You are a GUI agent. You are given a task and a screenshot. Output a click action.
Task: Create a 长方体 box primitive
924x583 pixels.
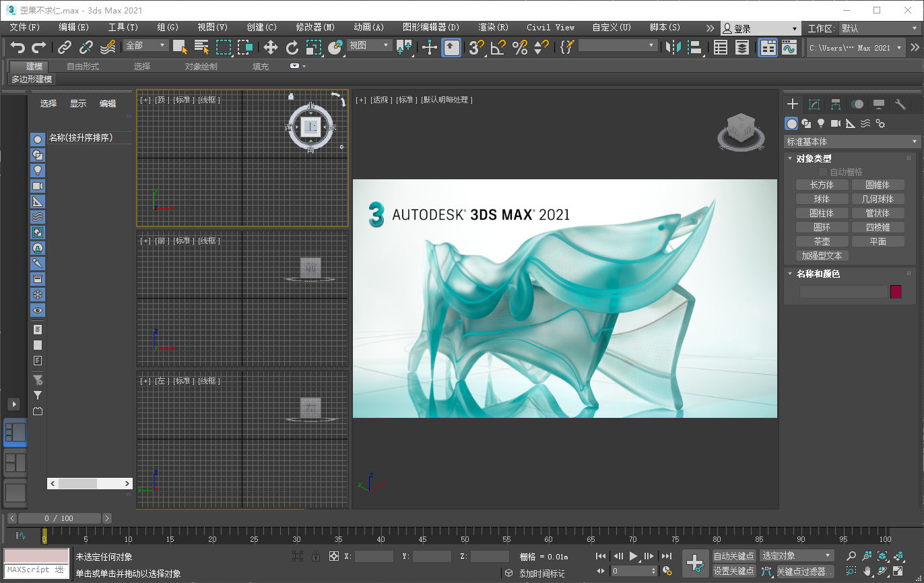[822, 185]
